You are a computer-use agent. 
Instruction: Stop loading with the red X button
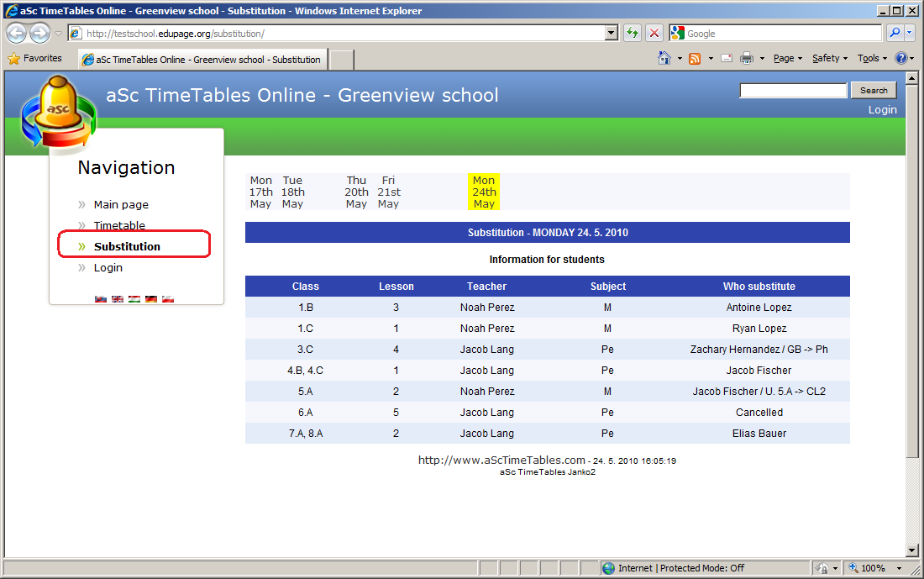point(654,33)
